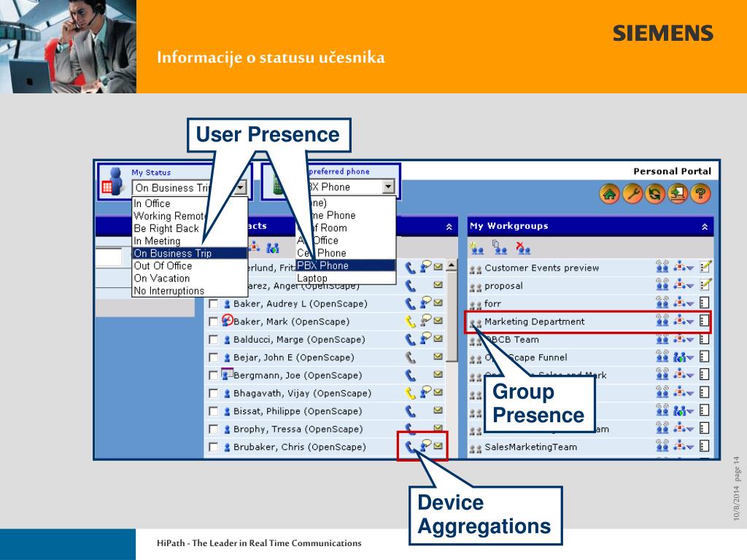This screenshot has width=747, height=560.
Task: Click the envelope icon for Brubaker, Chris
Action: point(438,446)
